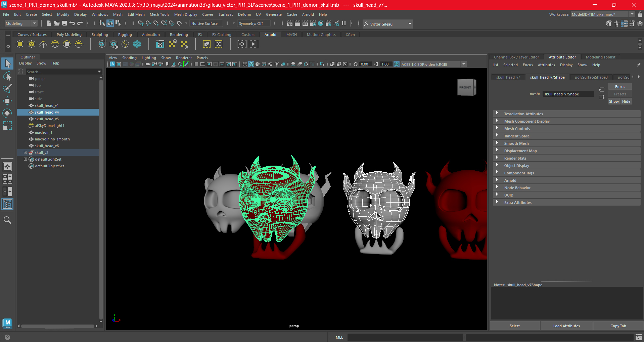Viewport: 644px width, 342px height.
Task: Toggle smooth shade all in viewport
Action: [x=251, y=64]
